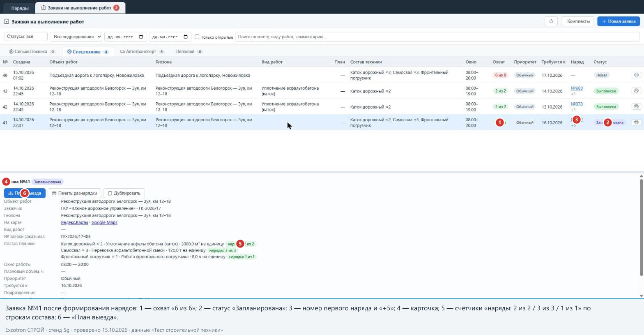Print request 41 via printer icon
The height and width of the screenshot is (335, 644).
pyautogui.click(x=636, y=122)
